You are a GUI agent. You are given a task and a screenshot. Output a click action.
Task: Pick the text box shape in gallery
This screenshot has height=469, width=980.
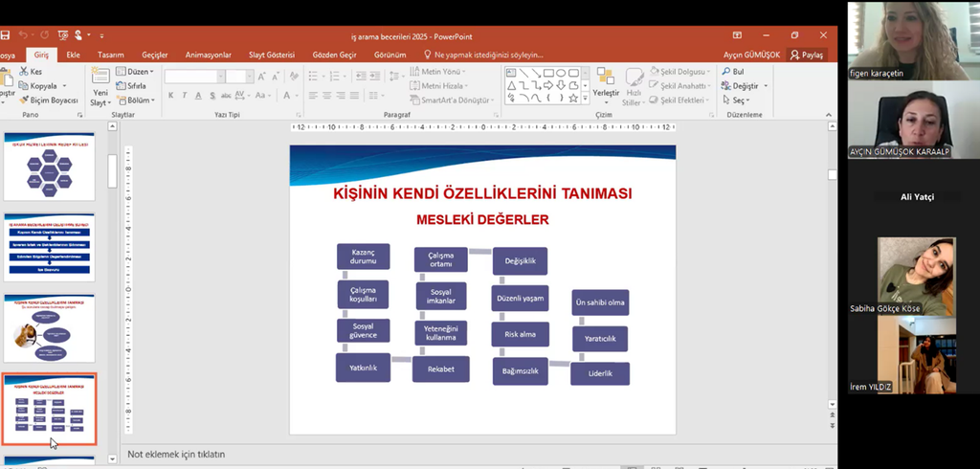(511, 73)
